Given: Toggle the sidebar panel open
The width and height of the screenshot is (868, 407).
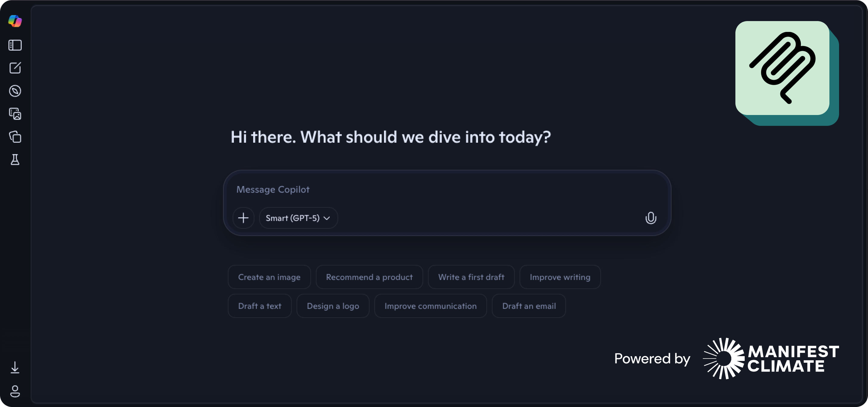Looking at the screenshot, I should point(14,45).
